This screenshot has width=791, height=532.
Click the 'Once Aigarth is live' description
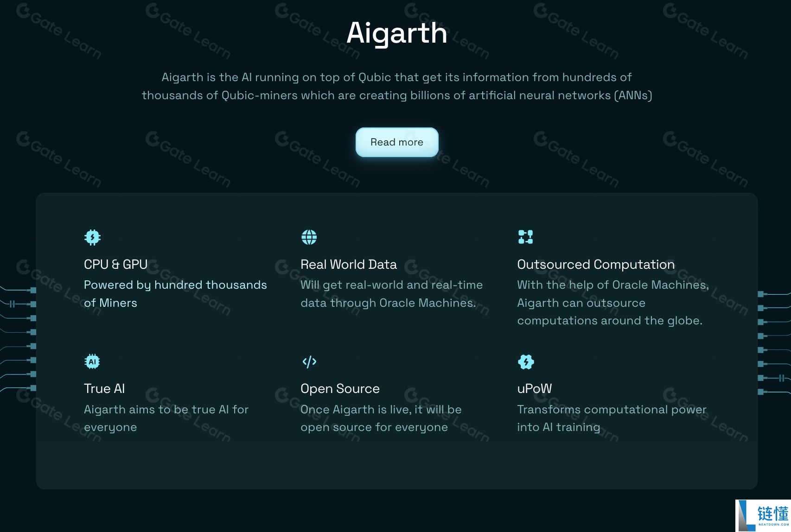(x=381, y=418)
